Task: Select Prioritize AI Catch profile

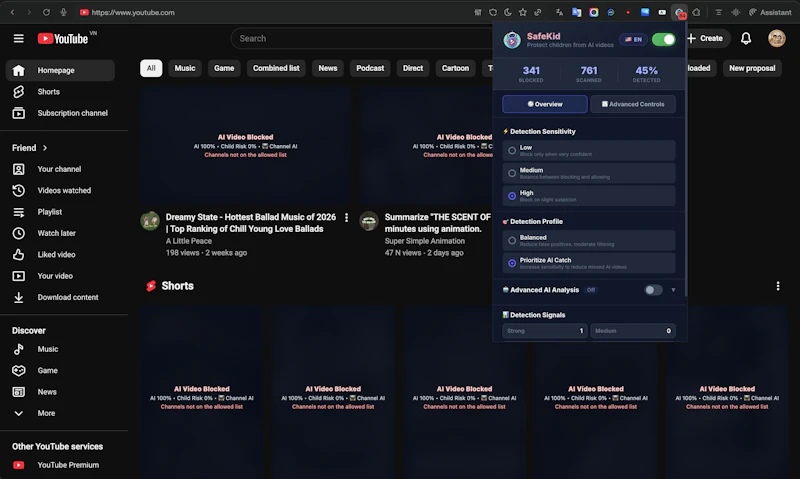Action: pos(589,263)
